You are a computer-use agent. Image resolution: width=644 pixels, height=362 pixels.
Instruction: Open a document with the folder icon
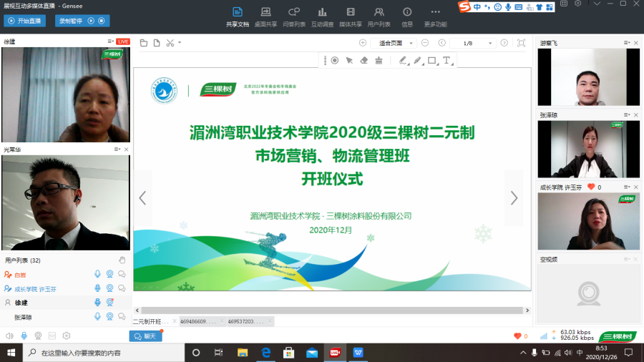(143, 43)
